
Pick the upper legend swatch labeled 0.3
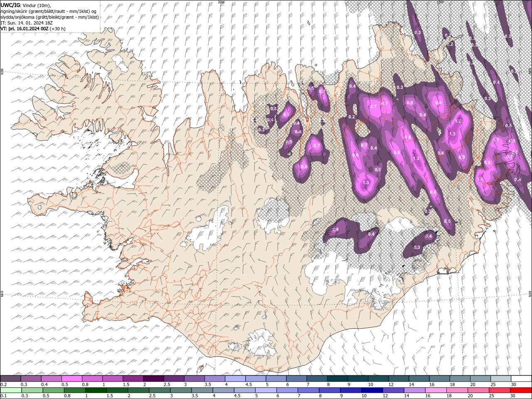click(x=31, y=379)
